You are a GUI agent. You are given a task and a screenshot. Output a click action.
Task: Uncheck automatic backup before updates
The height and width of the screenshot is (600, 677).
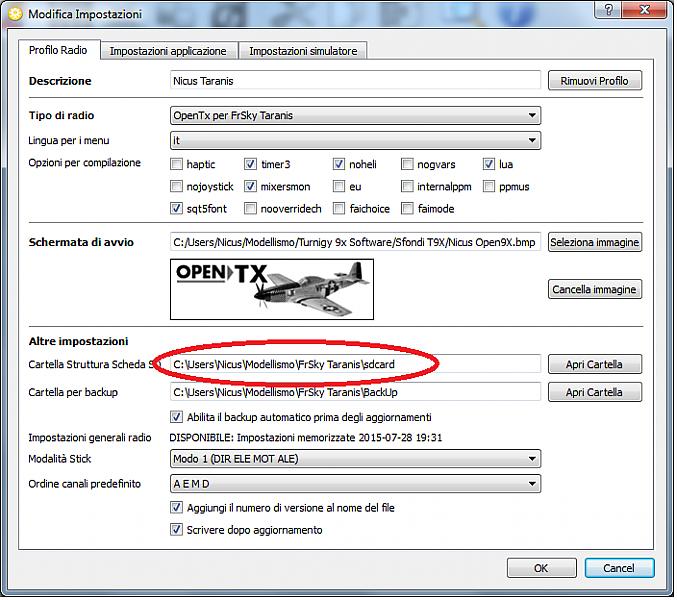tap(177, 417)
